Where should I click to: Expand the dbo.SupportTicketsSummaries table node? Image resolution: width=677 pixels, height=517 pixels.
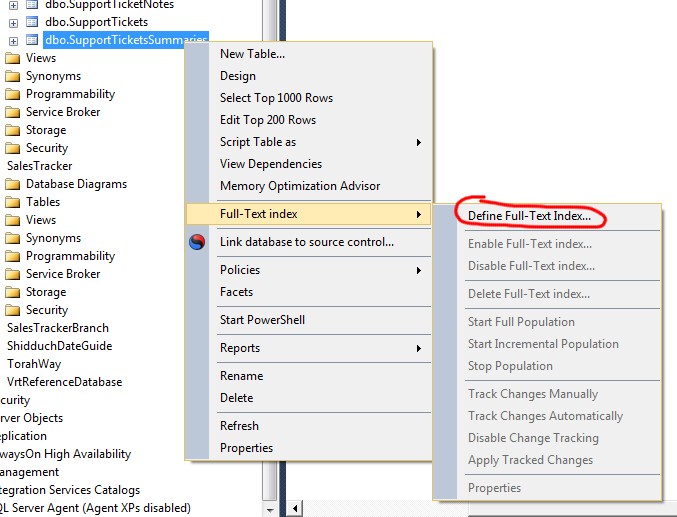point(13,41)
